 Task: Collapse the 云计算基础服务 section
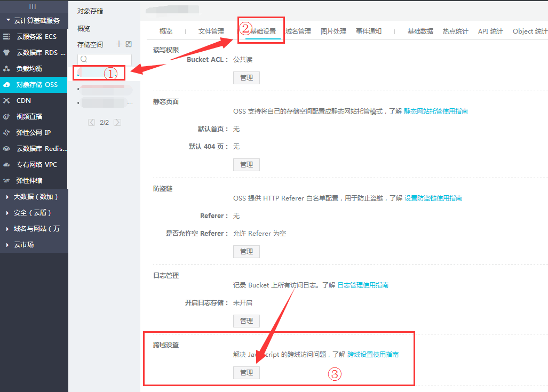point(7,21)
